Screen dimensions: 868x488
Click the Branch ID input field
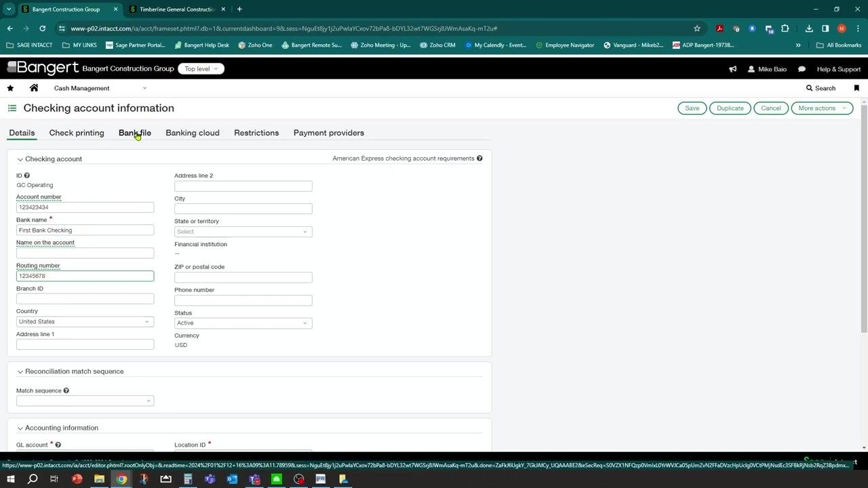coord(85,299)
